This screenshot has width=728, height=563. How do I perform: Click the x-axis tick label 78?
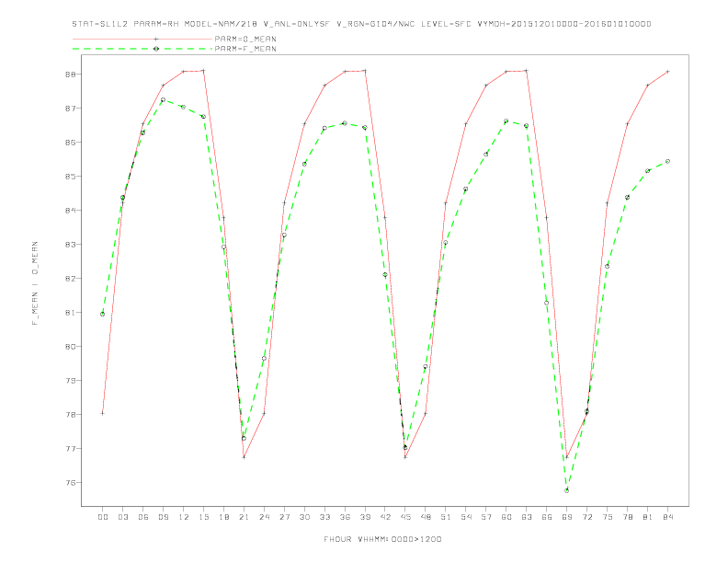coord(628,517)
